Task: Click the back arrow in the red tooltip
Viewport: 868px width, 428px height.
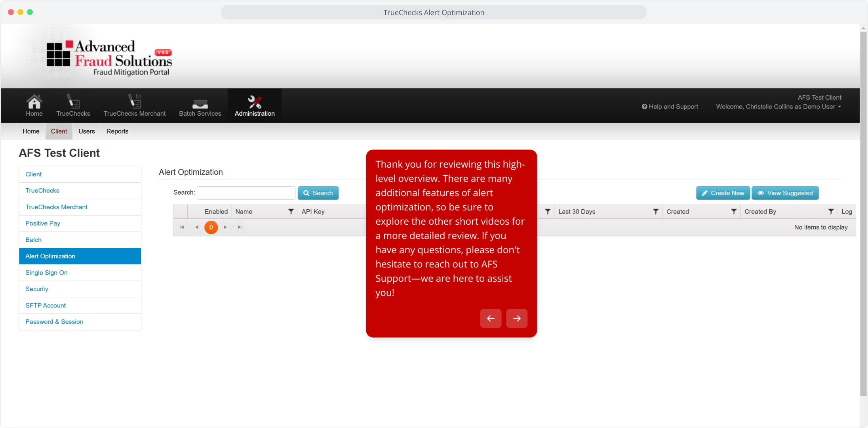Action: coord(491,318)
